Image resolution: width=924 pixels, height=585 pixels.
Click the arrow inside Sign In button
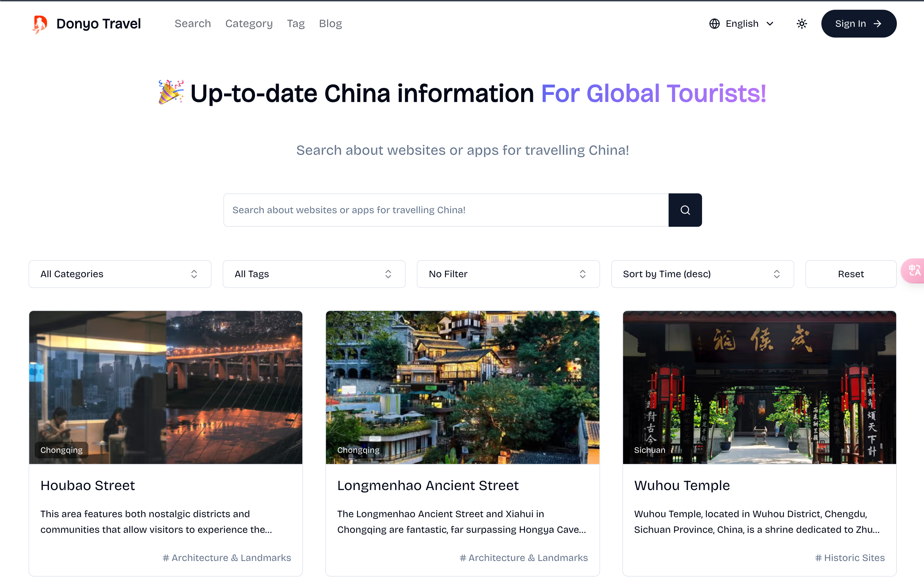click(878, 24)
